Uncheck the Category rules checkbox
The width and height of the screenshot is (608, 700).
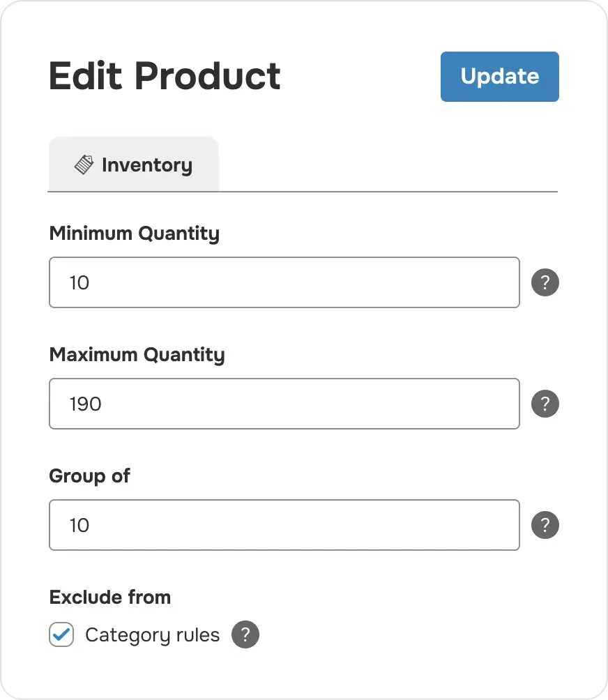click(61, 635)
